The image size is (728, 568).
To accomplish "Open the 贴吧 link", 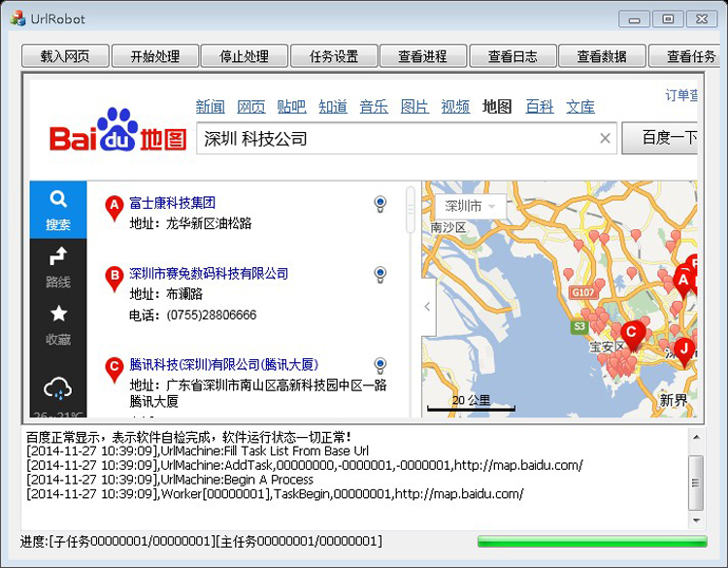I will [x=291, y=107].
